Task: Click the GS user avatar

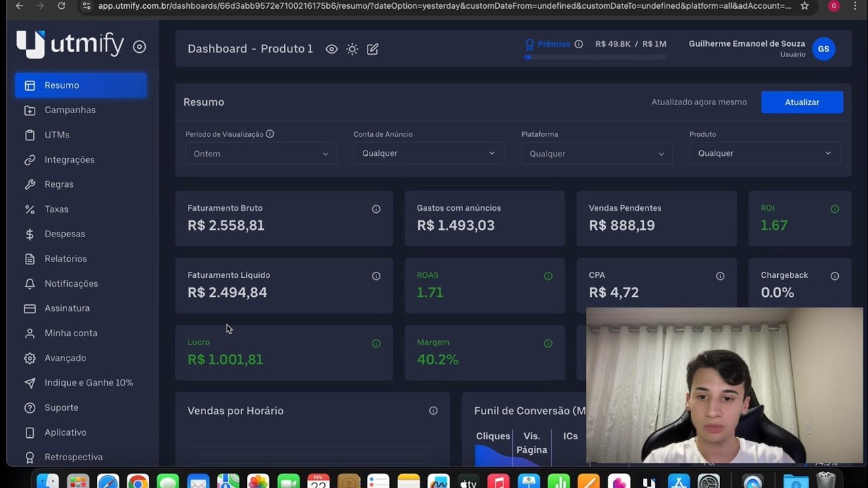Action: pyautogui.click(x=823, y=49)
